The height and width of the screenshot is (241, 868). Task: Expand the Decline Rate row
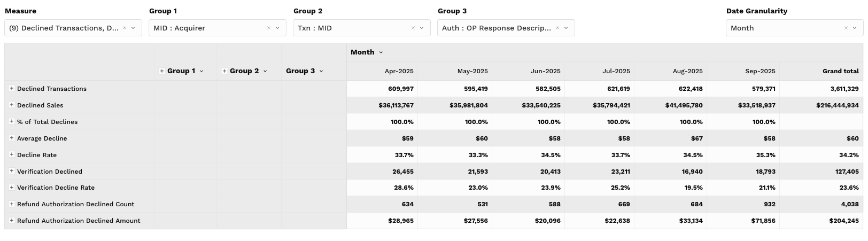12,155
